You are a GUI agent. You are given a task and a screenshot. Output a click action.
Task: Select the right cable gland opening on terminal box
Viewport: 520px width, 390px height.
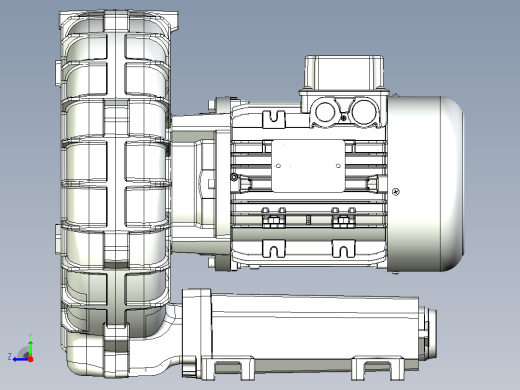point(363,112)
